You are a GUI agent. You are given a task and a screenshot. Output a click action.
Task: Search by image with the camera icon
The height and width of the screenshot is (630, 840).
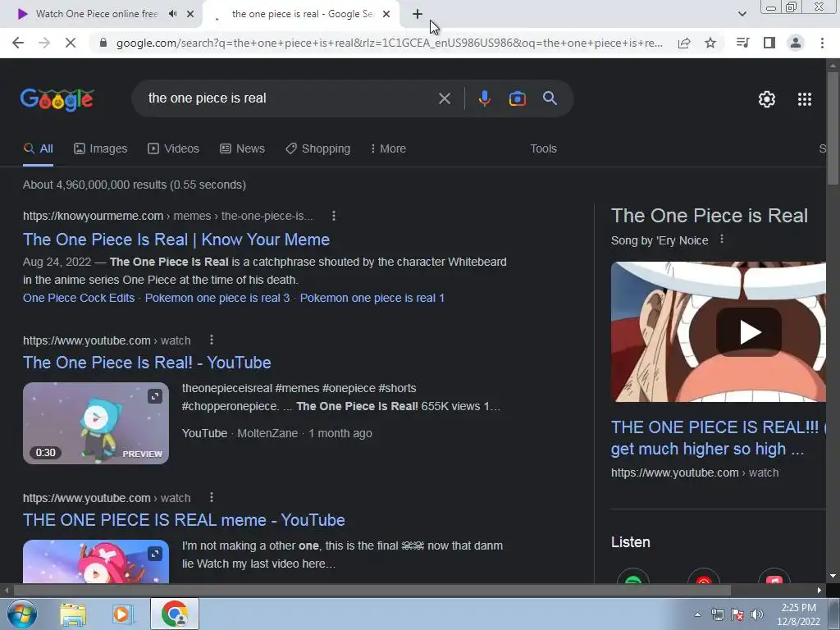517,98
